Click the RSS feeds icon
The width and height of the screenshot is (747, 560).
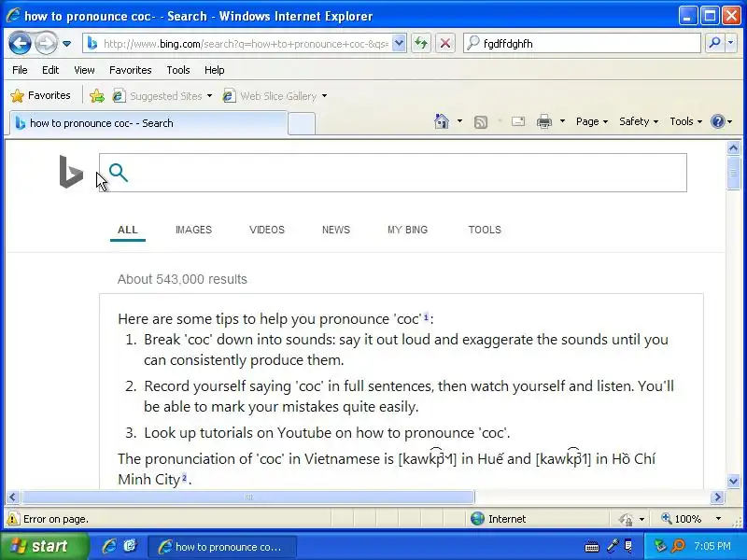481,122
